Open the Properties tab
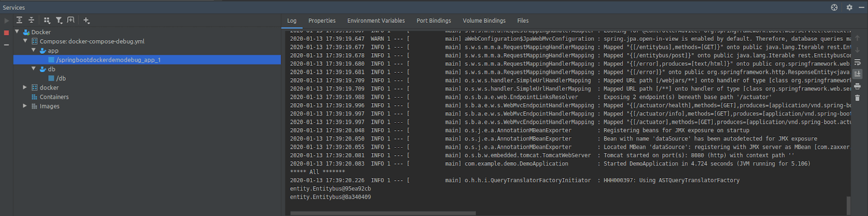 pyautogui.click(x=322, y=21)
